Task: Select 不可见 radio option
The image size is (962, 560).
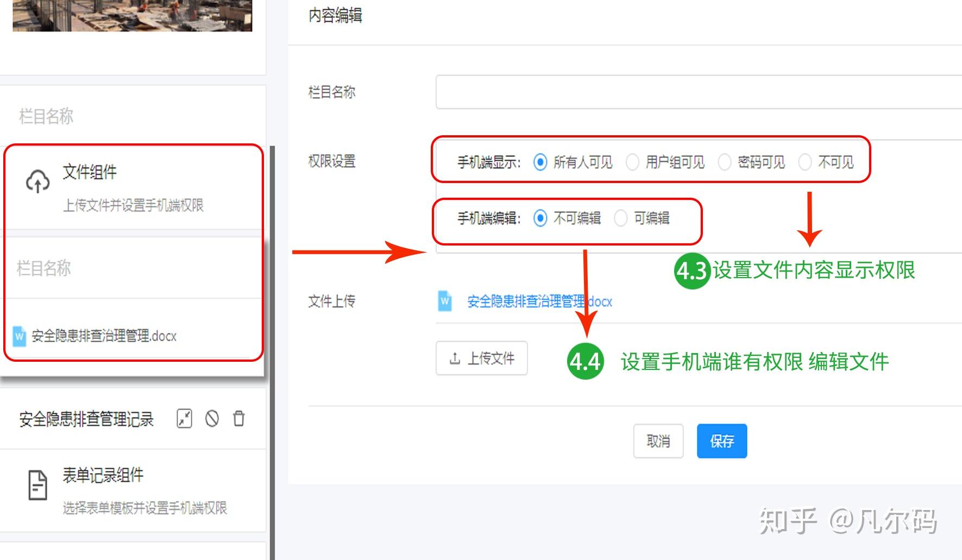Action: click(805, 162)
